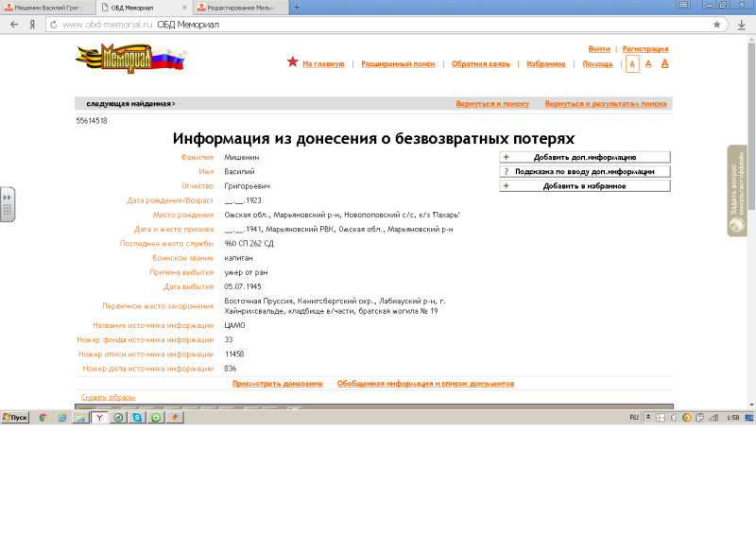Open the browser downloads arrow icon
This screenshot has width=756, height=553.
(x=742, y=24)
